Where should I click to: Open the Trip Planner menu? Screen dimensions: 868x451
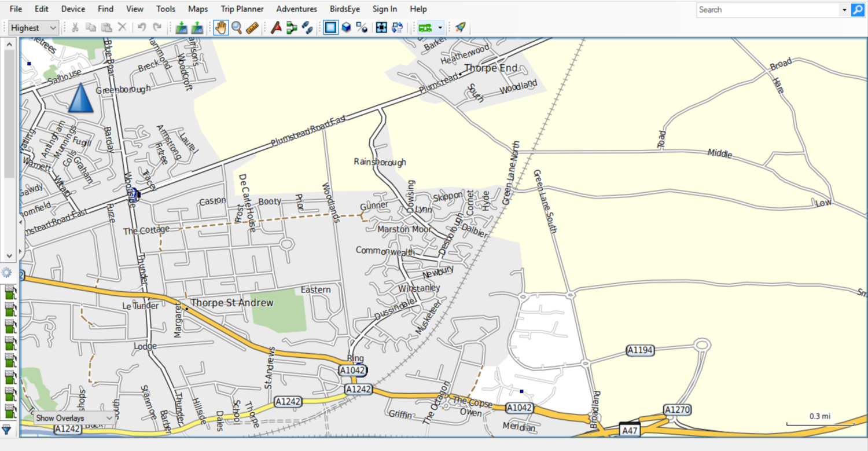tap(242, 9)
